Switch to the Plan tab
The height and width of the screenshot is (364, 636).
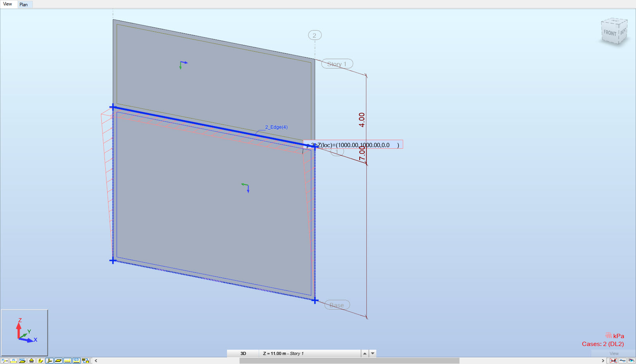pyautogui.click(x=24, y=4)
